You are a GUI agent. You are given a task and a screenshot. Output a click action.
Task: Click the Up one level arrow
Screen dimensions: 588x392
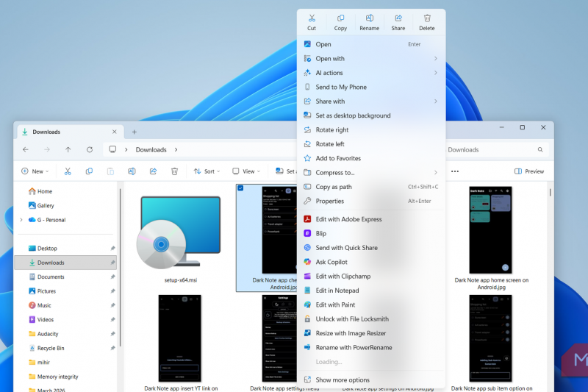68,150
